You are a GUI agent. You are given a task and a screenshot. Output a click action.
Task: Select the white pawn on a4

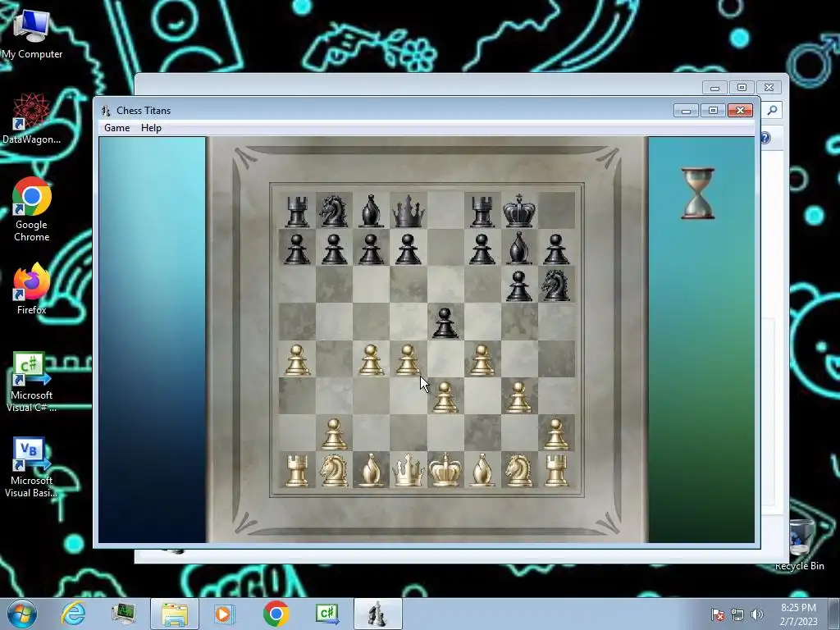point(297,359)
